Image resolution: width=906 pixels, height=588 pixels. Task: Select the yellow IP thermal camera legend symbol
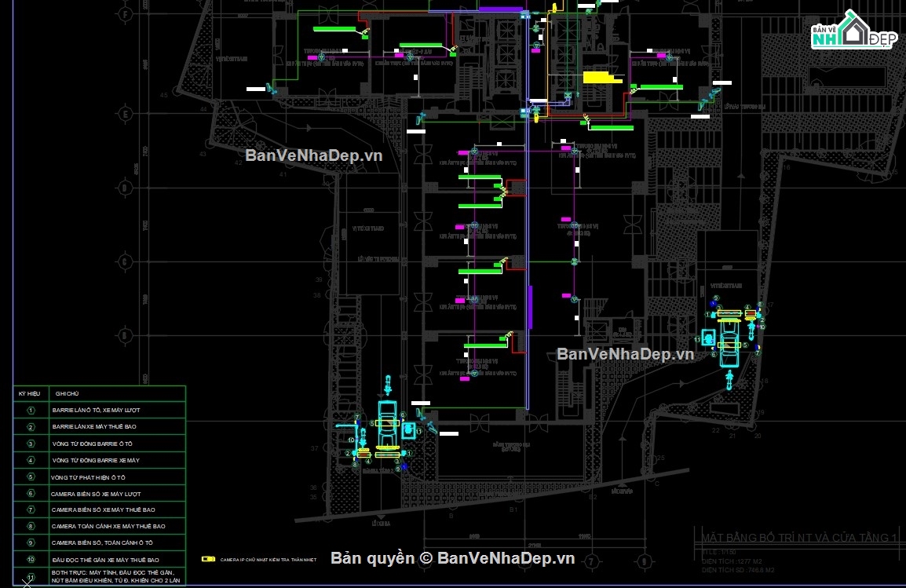coord(208,559)
